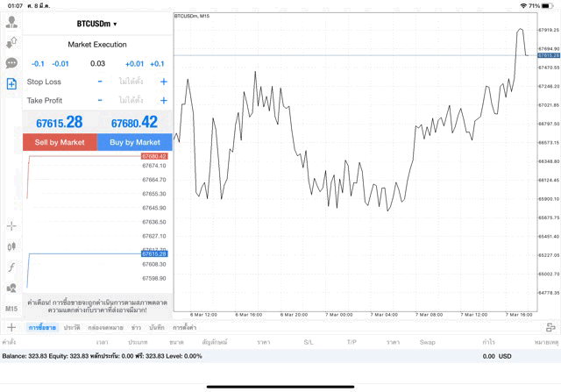Sort by S/L column header
This screenshot has width=561, height=392.
point(309,342)
